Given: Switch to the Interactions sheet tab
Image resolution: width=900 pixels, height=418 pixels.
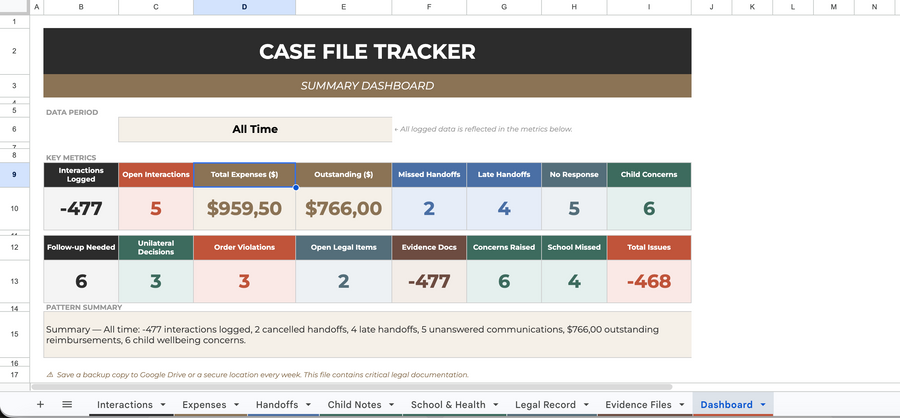Looking at the screenshot, I should 125,404.
